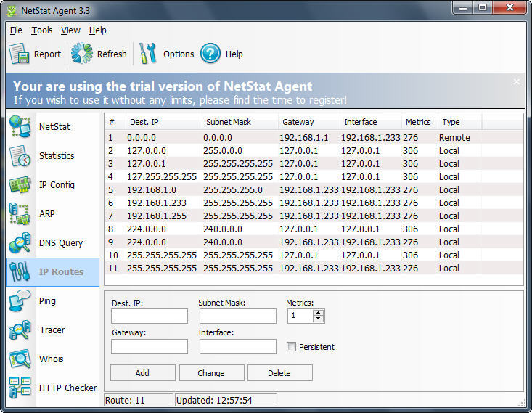Open Options via wrench icon

(x=147, y=53)
